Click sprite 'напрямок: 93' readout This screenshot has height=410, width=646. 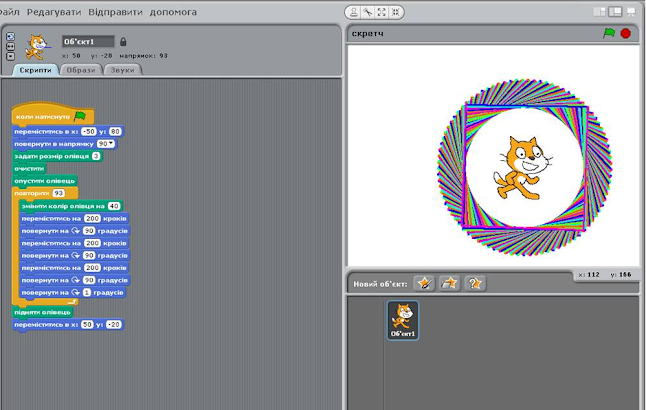(x=143, y=56)
